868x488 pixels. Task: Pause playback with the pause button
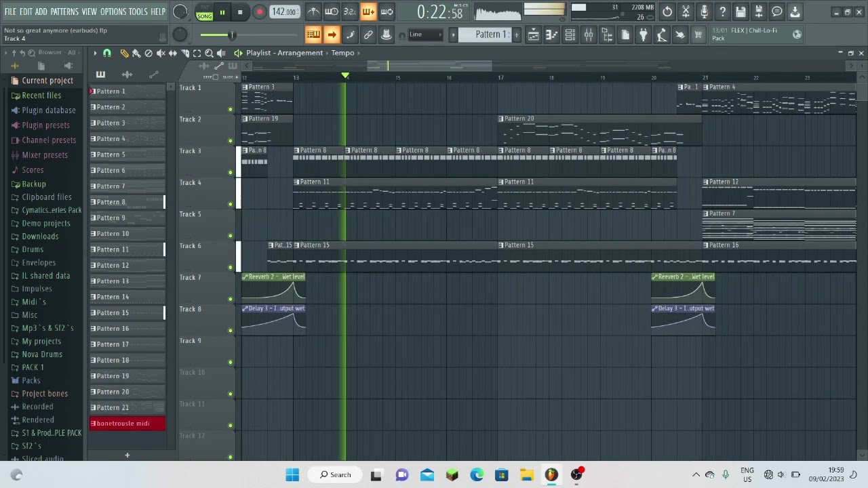(x=222, y=12)
